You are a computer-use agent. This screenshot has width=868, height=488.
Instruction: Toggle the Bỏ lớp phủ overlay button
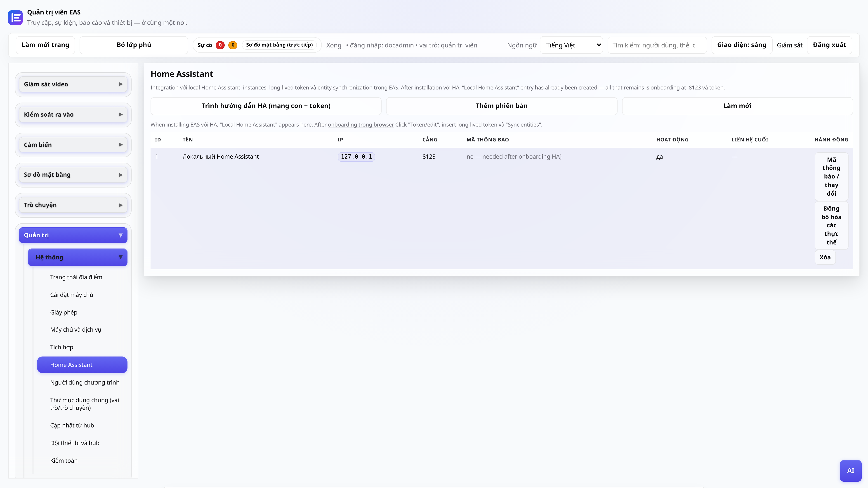134,45
